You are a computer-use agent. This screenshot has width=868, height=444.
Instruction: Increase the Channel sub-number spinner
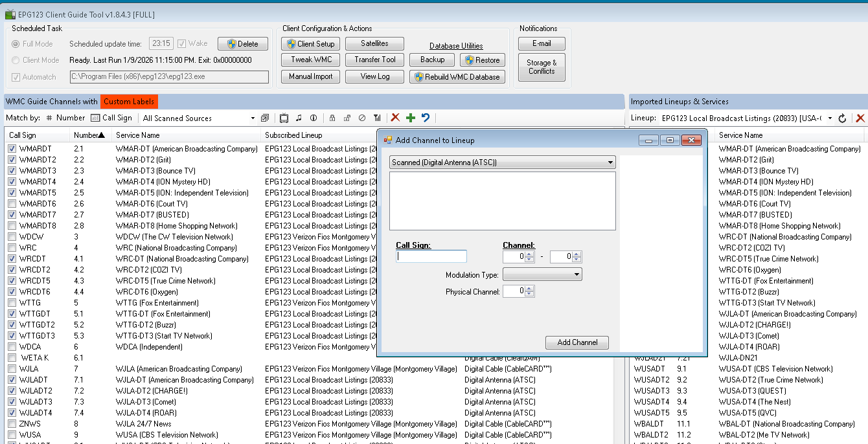[577, 254]
